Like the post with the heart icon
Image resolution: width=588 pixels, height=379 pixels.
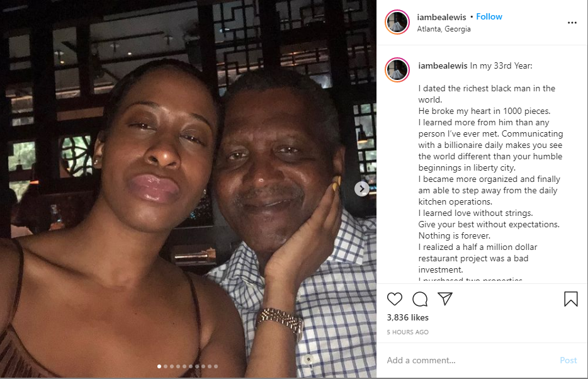tap(395, 299)
